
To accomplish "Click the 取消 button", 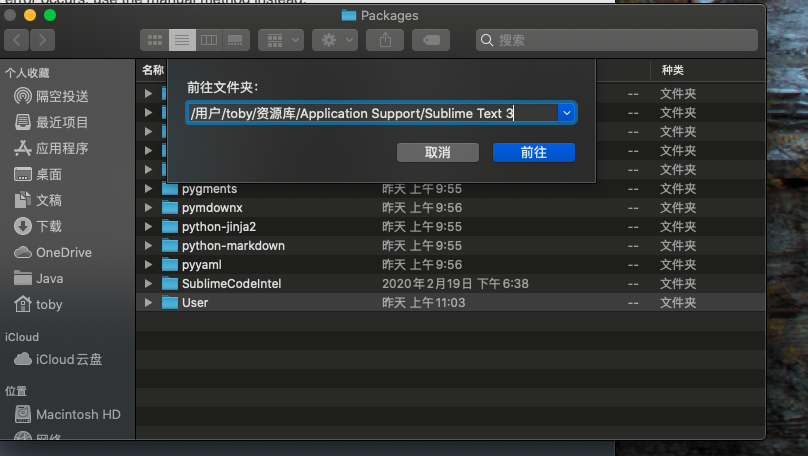I will coord(437,153).
